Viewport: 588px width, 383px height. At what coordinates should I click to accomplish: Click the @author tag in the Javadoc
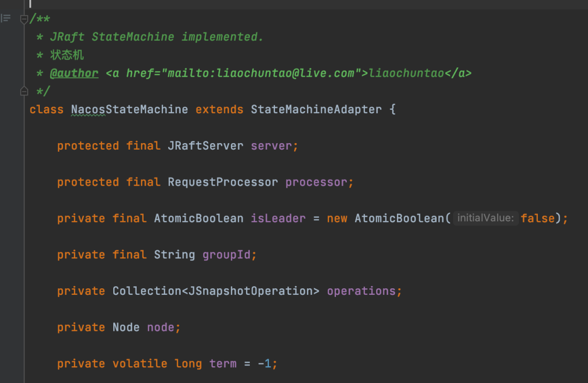(x=74, y=73)
